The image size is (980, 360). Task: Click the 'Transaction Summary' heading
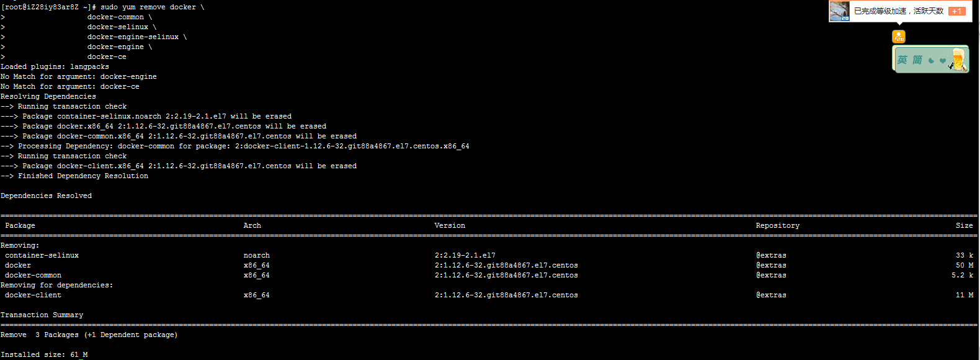(x=42, y=315)
